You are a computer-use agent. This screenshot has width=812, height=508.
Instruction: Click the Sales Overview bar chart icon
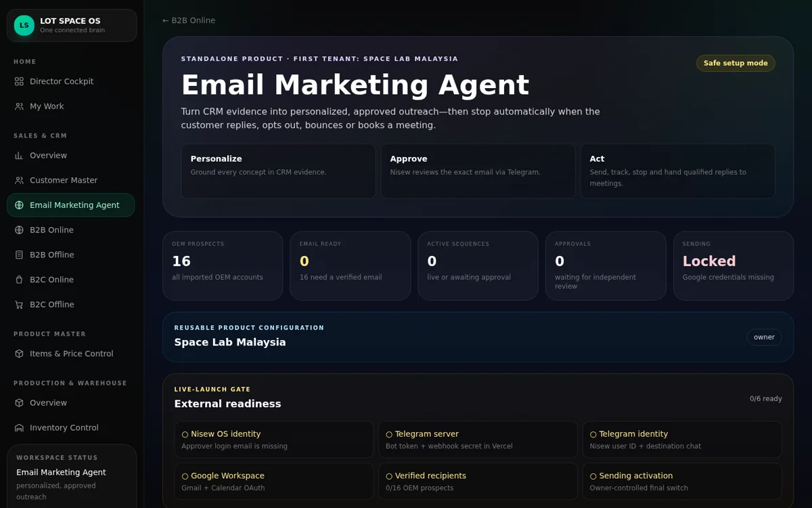pos(19,155)
